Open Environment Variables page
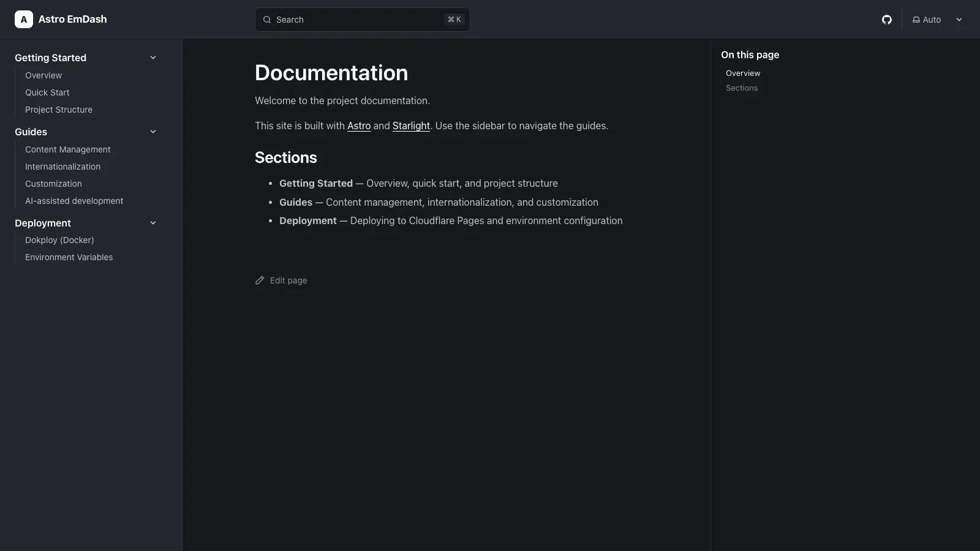Image resolution: width=980 pixels, height=551 pixels. click(69, 257)
